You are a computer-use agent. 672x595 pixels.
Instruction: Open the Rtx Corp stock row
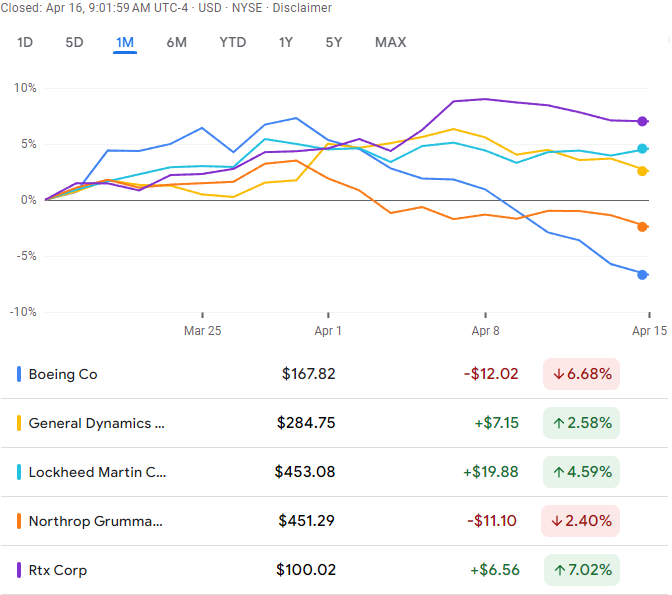tap(58, 570)
